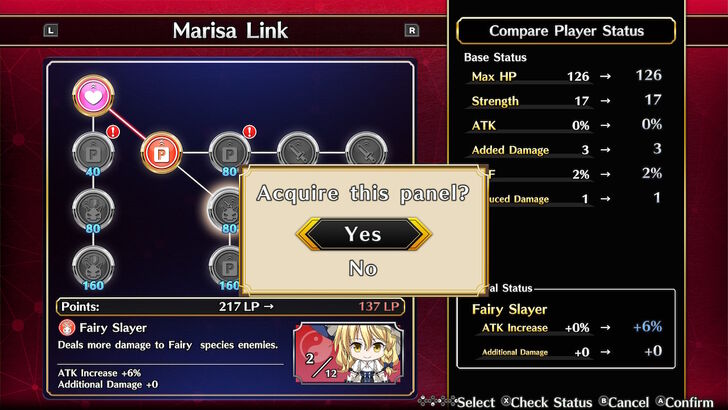Select the first sword panel node

[x=298, y=150]
